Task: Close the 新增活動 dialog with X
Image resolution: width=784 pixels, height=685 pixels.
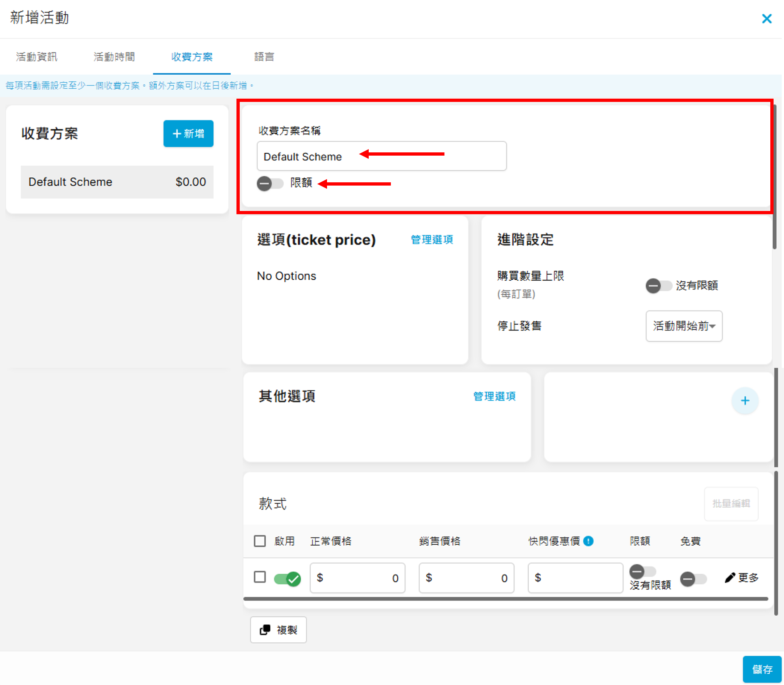Action: pos(766,18)
